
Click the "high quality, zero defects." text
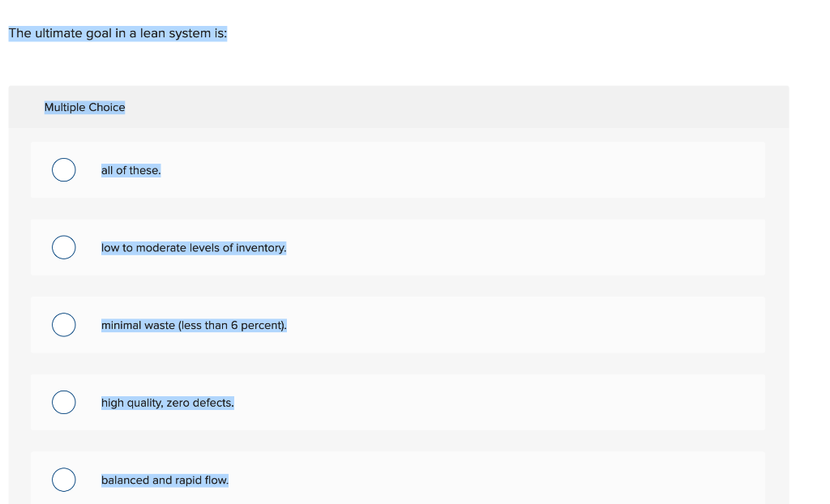pos(167,402)
